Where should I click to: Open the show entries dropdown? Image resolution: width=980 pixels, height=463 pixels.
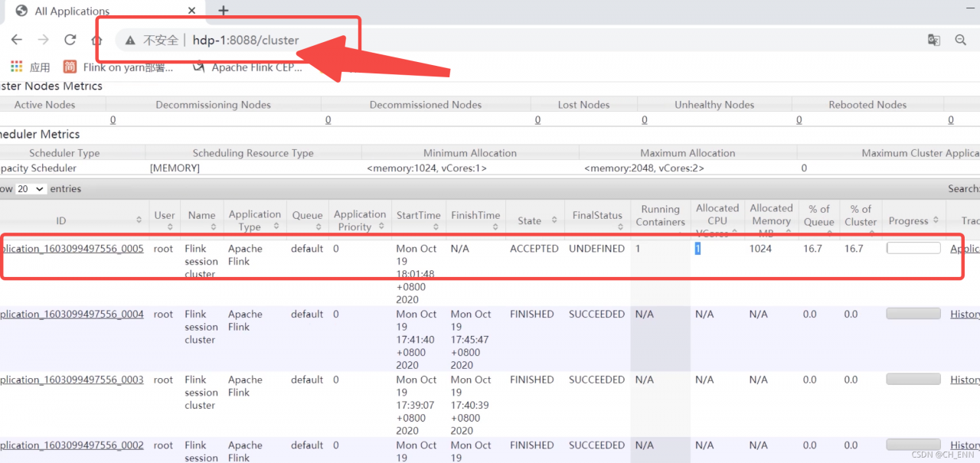point(31,189)
